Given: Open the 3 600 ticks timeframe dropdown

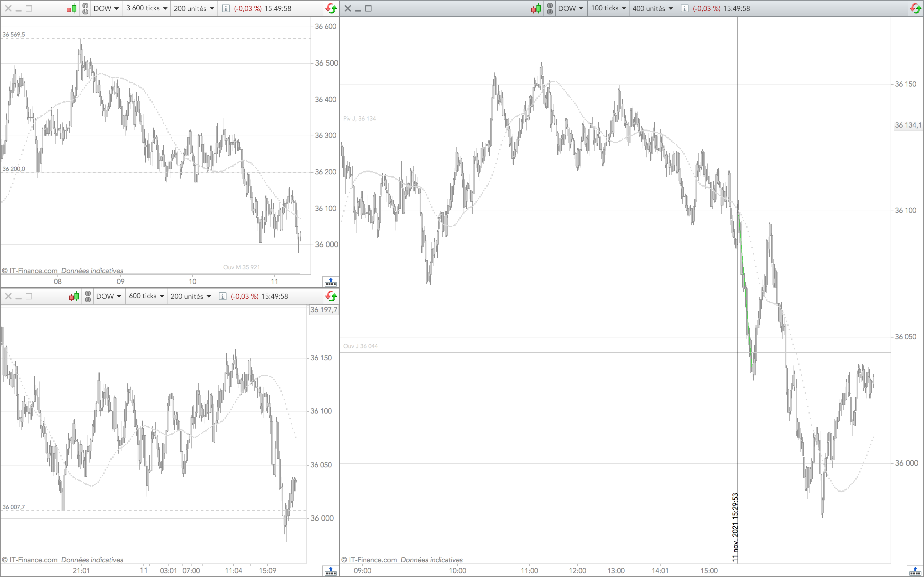Looking at the screenshot, I should pos(147,8).
